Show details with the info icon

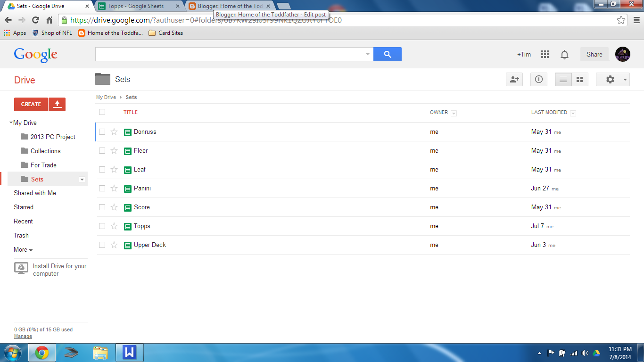(539, 80)
